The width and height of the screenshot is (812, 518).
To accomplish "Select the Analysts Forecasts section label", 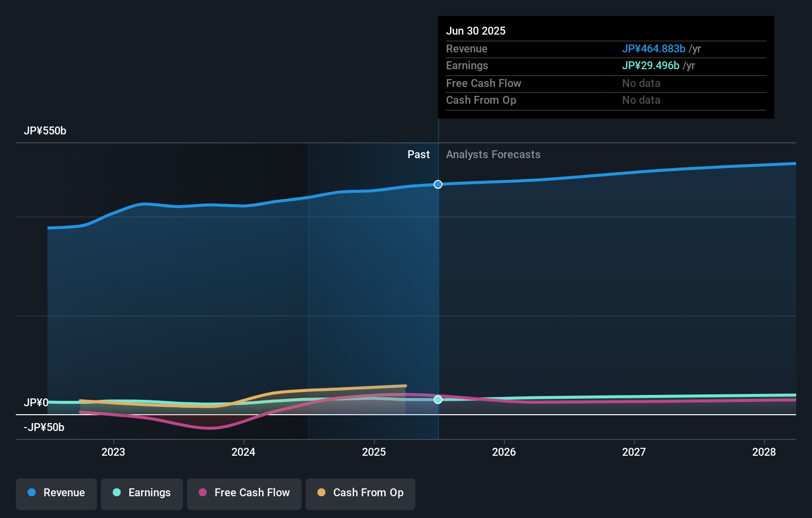I will [x=493, y=154].
